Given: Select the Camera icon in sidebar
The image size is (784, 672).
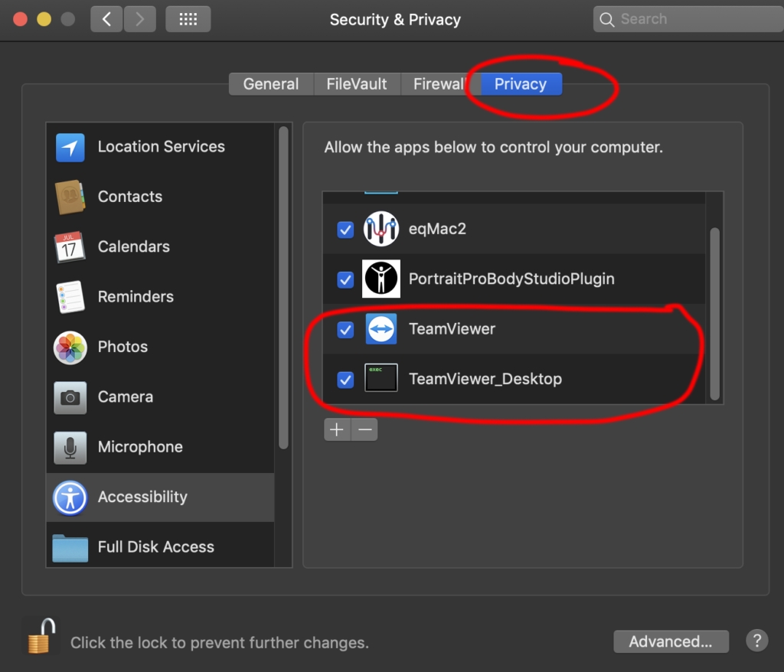Looking at the screenshot, I should pos(70,397).
